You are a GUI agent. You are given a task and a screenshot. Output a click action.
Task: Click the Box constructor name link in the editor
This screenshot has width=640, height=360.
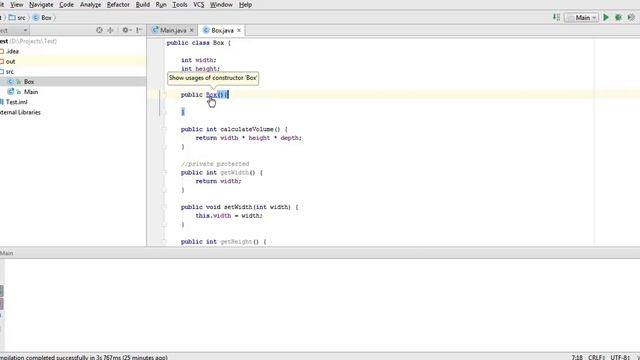click(211, 95)
